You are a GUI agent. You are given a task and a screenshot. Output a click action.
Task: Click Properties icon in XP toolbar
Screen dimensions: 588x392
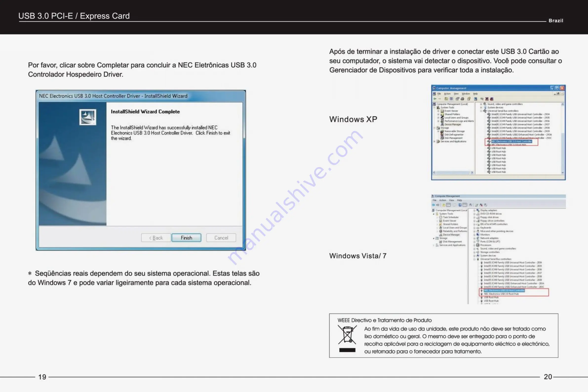pyautogui.click(x=458, y=99)
